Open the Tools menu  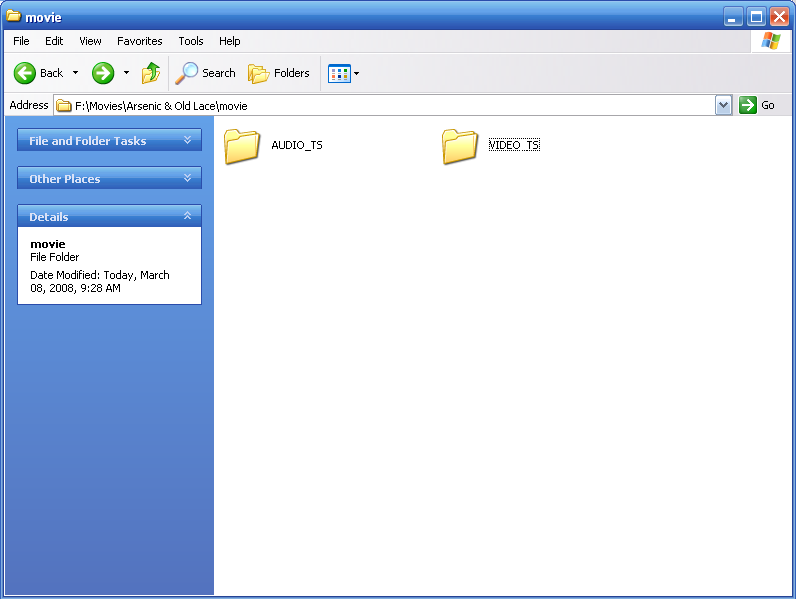[x=190, y=41]
